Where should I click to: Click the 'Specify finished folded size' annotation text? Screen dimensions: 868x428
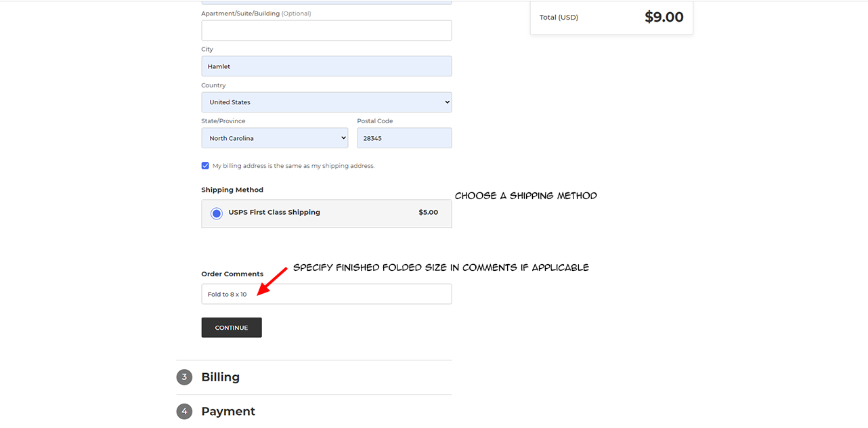tap(441, 267)
